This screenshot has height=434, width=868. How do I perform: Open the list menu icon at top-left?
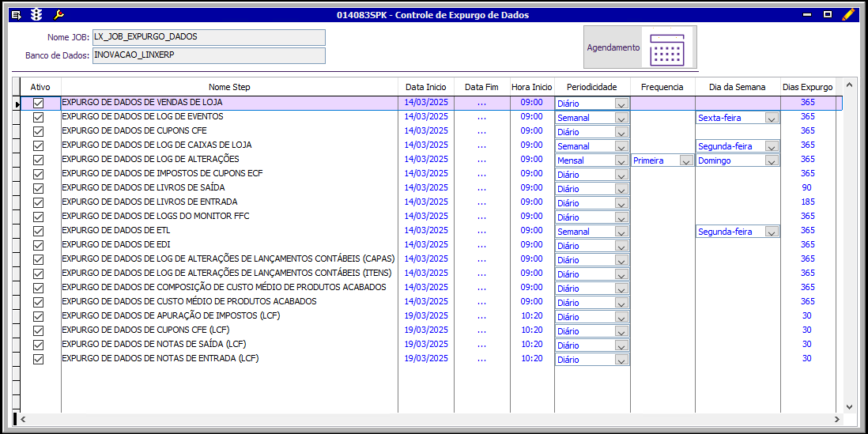coord(16,14)
